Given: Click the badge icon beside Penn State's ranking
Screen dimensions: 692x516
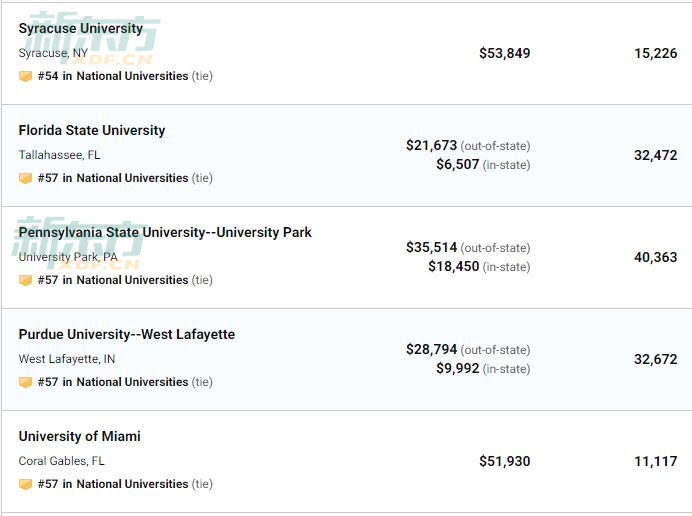Looking at the screenshot, I should [25, 280].
